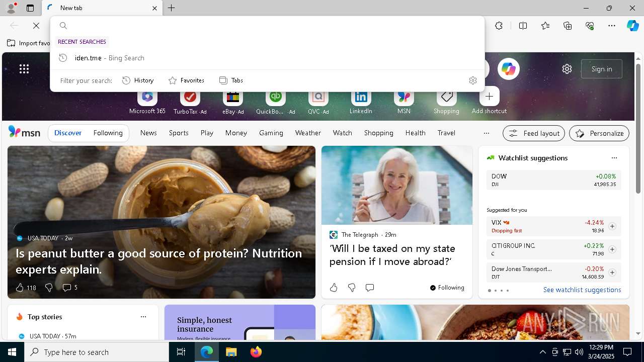Add Dow Jones Transport to watchlist

612,273
